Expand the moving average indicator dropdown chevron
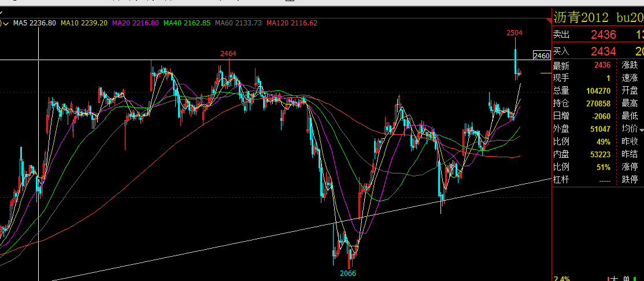 [6, 23]
